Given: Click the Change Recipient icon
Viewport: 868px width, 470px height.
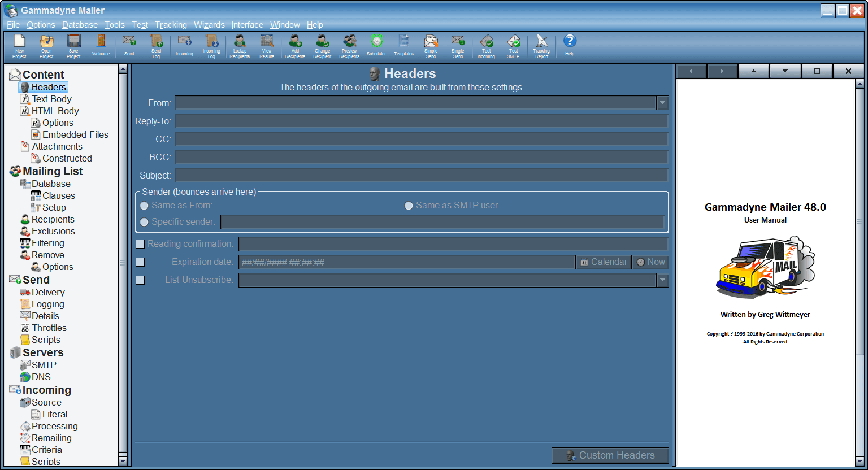Looking at the screenshot, I should tap(322, 46).
